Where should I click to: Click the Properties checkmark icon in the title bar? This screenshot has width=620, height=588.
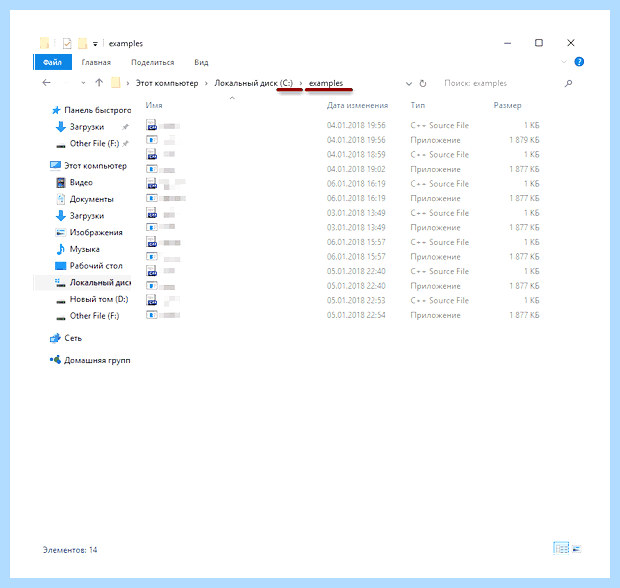pos(67,43)
